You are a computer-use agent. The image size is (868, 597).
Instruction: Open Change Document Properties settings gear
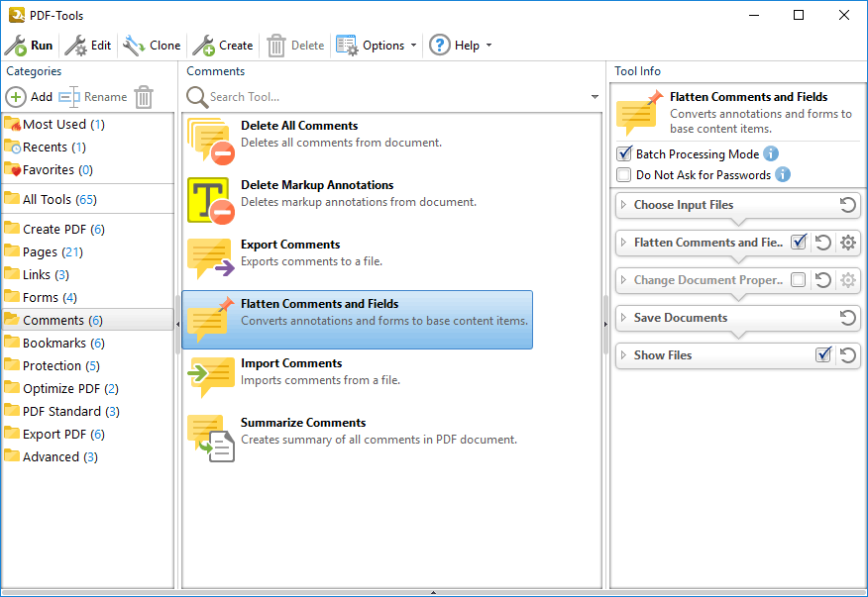click(847, 280)
